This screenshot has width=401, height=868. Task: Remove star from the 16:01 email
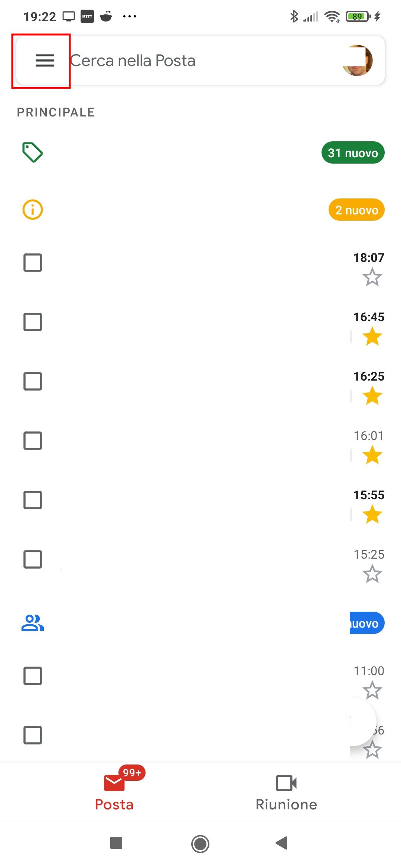(x=372, y=456)
